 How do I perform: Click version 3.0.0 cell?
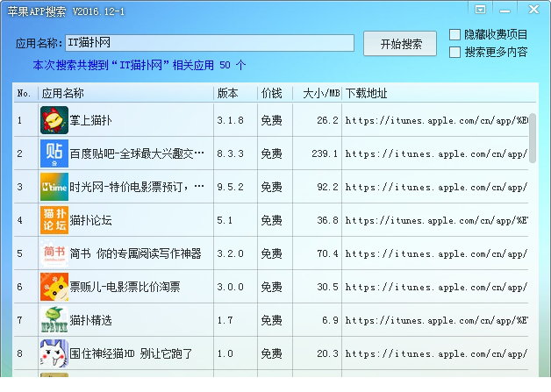(x=230, y=287)
